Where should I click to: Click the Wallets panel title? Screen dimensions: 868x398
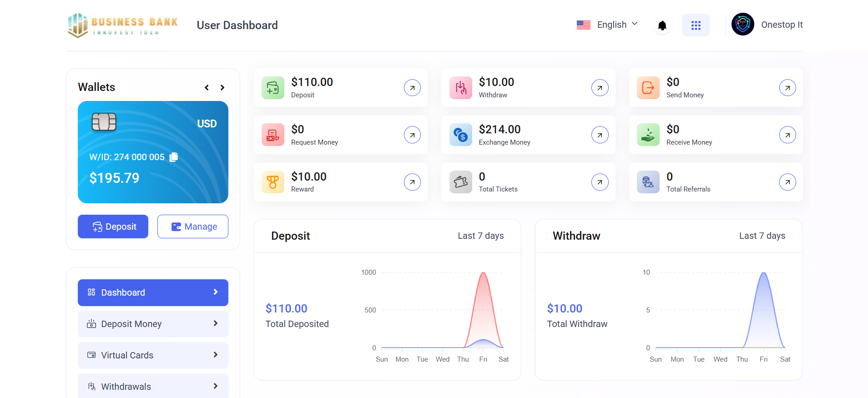[96, 87]
